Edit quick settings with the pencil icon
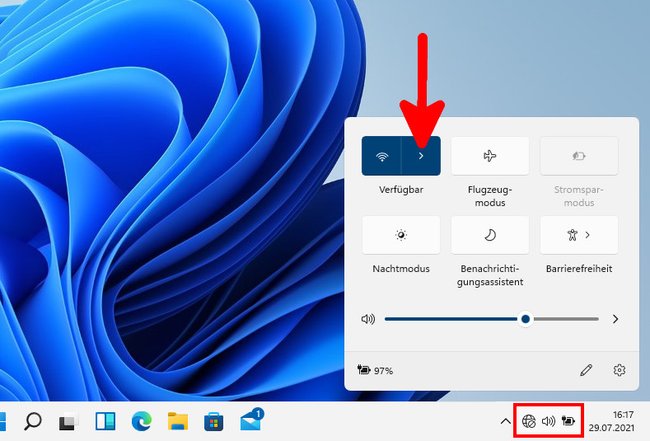This screenshot has height=441, width=650. [x=586, y=370]
